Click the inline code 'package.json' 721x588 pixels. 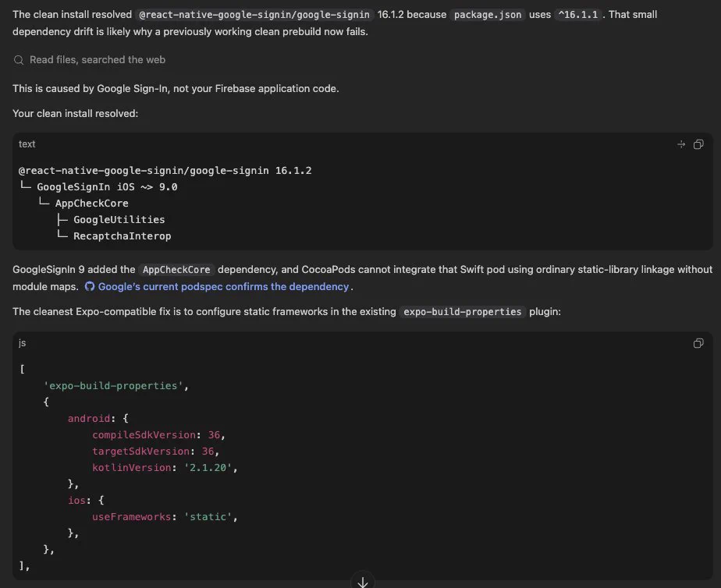coord(488,15)
